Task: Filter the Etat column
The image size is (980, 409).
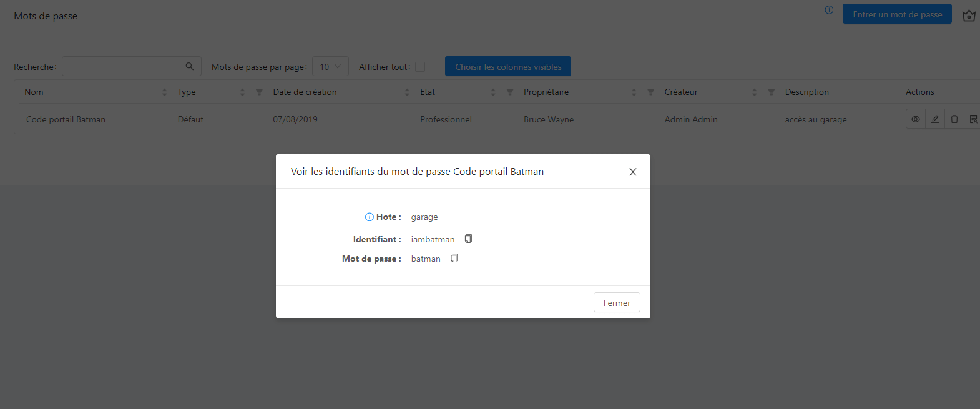Action: [510, 92]
